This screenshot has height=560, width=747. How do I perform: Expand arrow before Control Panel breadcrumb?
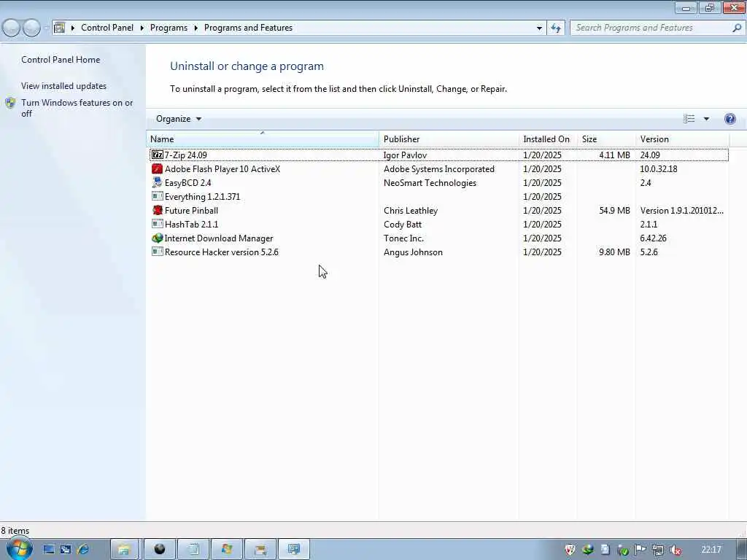point(73,28)
